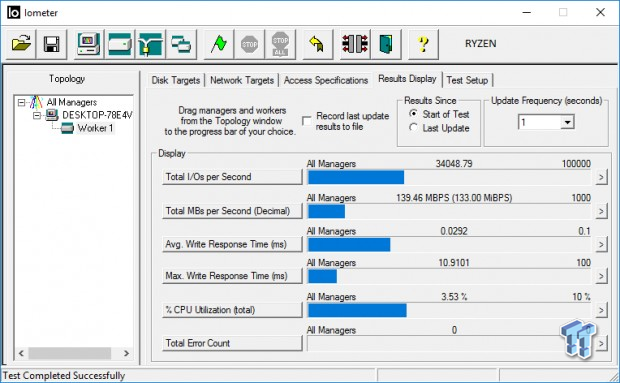Click Avg. Write Response Time (ms) button

[x=232, y=244]
